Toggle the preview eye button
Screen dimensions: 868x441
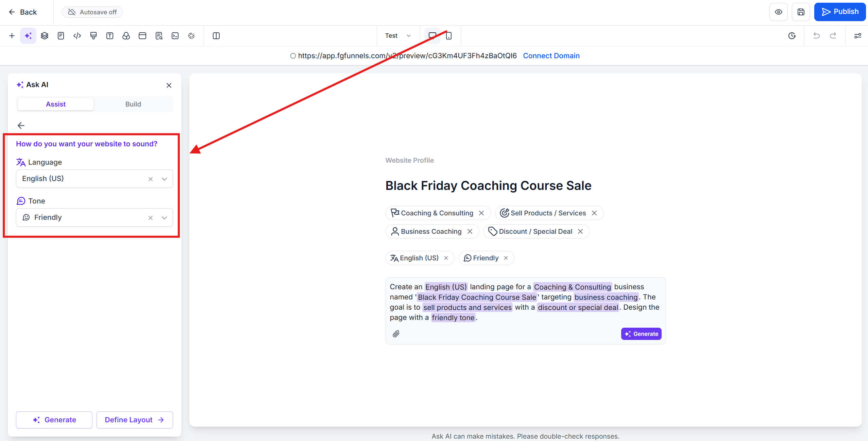point(779,12)
